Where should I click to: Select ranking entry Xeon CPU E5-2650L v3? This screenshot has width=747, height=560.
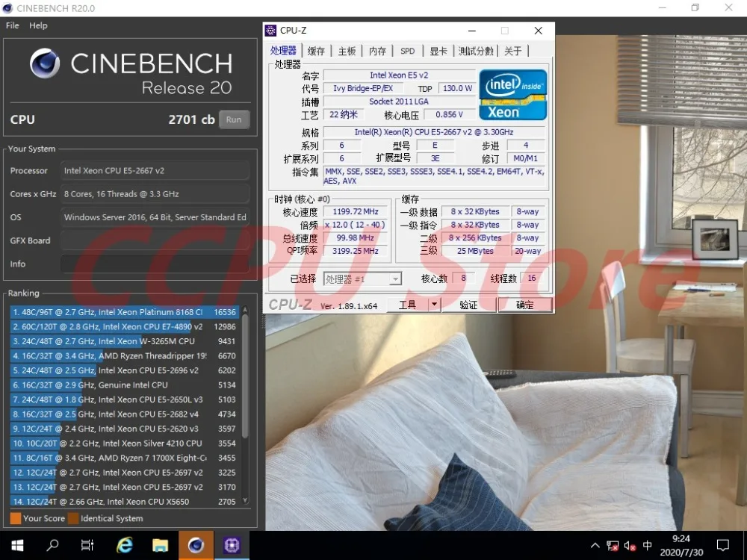point(124,399)
